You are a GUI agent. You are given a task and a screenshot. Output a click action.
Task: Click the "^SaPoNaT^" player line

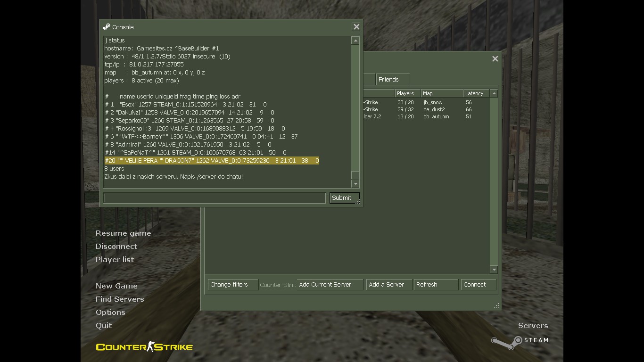click(x=196, y=153)
